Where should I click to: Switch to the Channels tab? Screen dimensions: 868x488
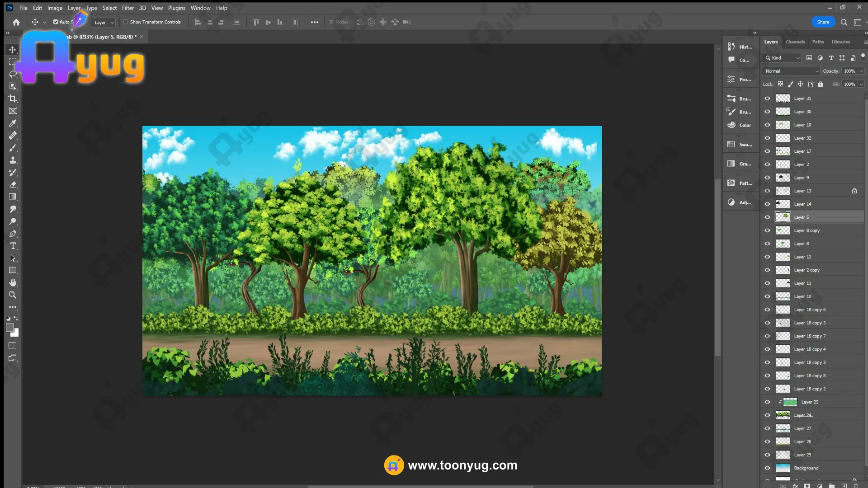click(795, 42)
